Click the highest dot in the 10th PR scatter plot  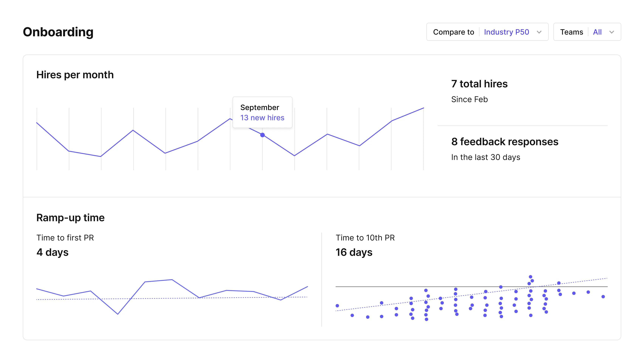[x=530, y=277]
